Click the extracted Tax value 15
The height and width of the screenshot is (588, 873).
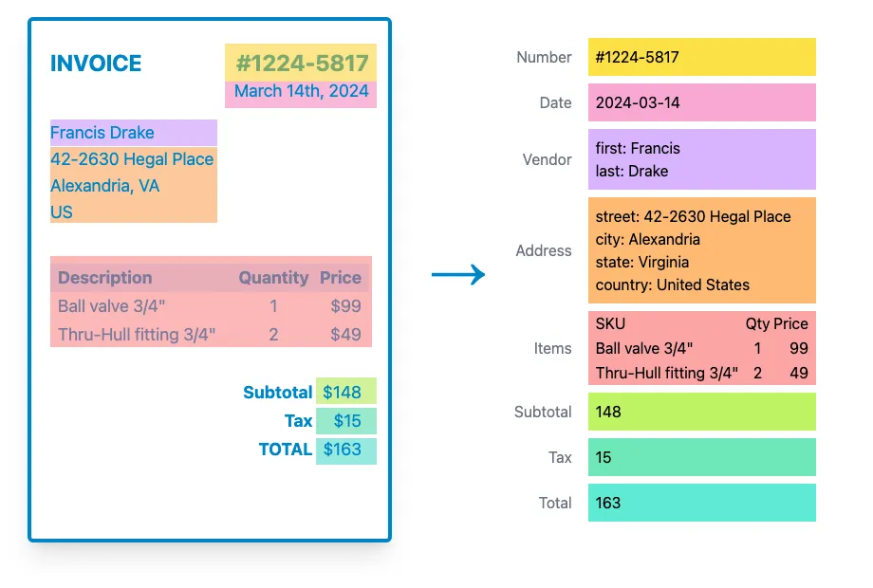pos(701,457)
